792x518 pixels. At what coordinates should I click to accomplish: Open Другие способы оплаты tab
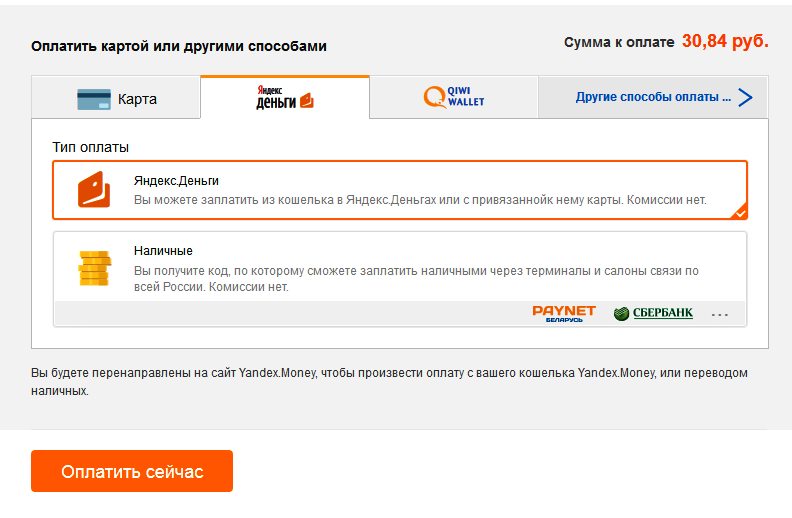[x=653, y=97]
